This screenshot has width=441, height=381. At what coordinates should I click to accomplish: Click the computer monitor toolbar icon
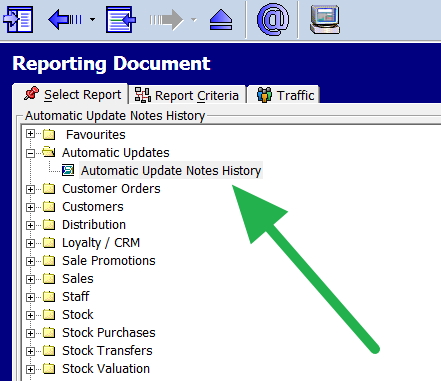325,20
